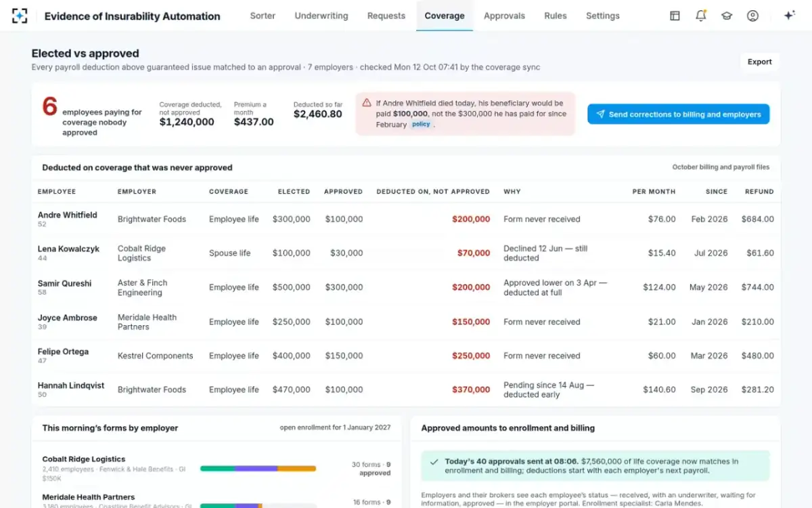Click the Spouse life coverage cell

coord(229,253)
